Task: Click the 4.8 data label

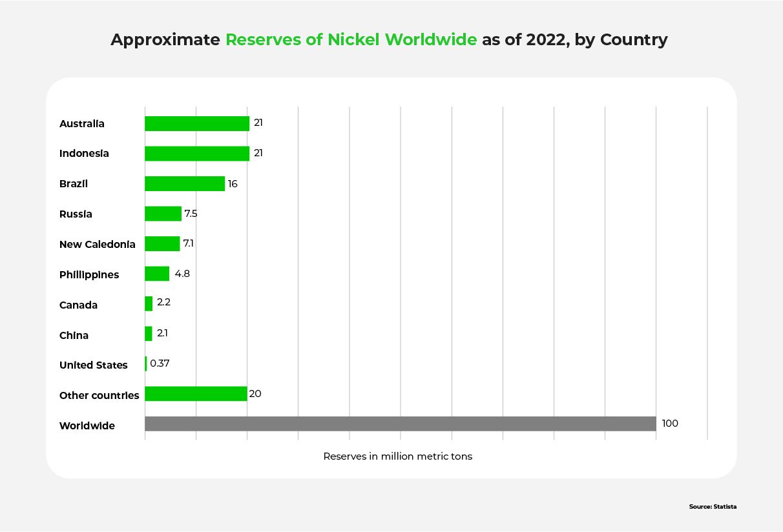Action: point(182,274)
